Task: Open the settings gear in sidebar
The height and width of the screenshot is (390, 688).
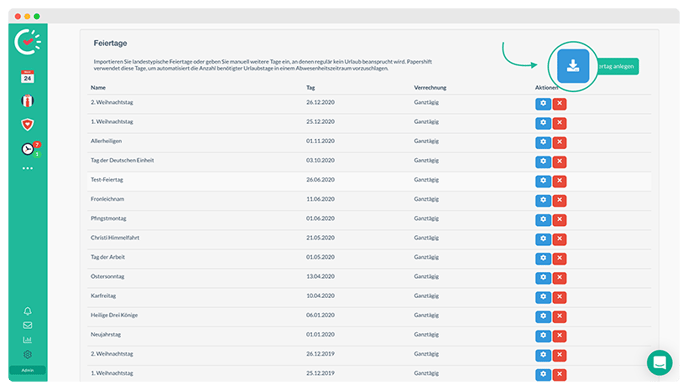Action: coord(27,354)
